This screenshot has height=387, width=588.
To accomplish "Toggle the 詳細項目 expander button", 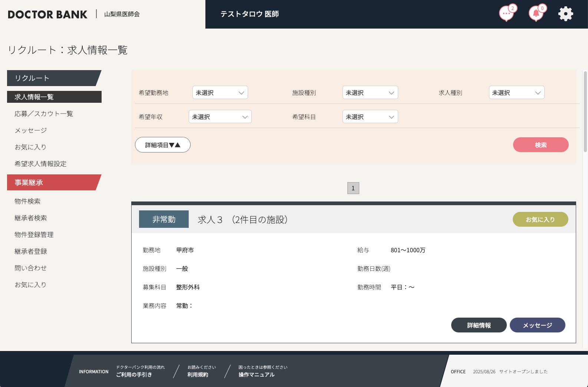I will coord(162,145).
